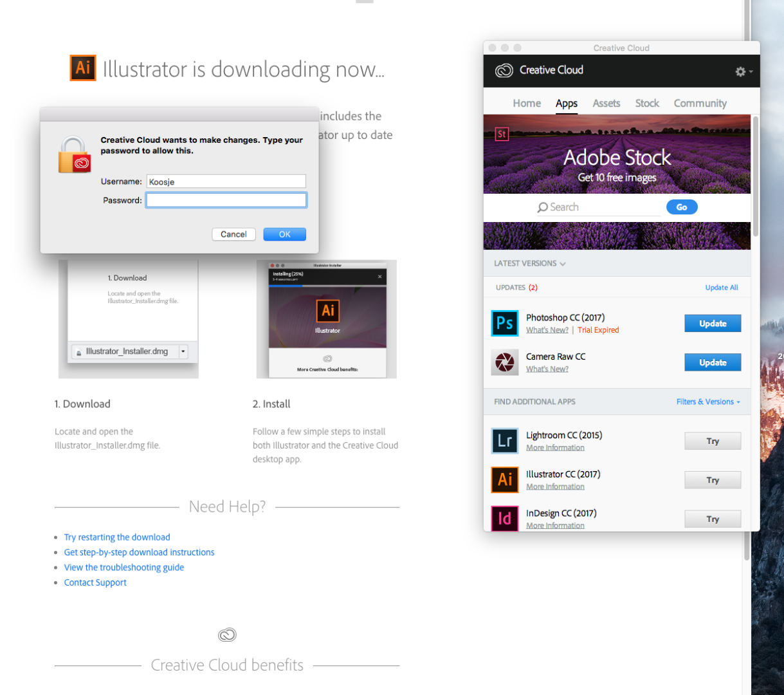Click the Illustrator_Installer.dmg file label
This screenshot has height=695, width=784.
[127, 351]
